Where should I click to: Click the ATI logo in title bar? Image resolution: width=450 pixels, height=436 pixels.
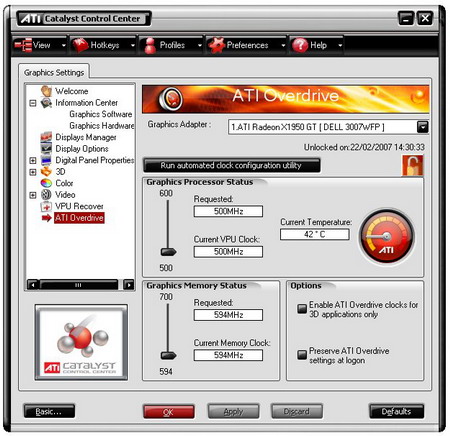point(30,19)
